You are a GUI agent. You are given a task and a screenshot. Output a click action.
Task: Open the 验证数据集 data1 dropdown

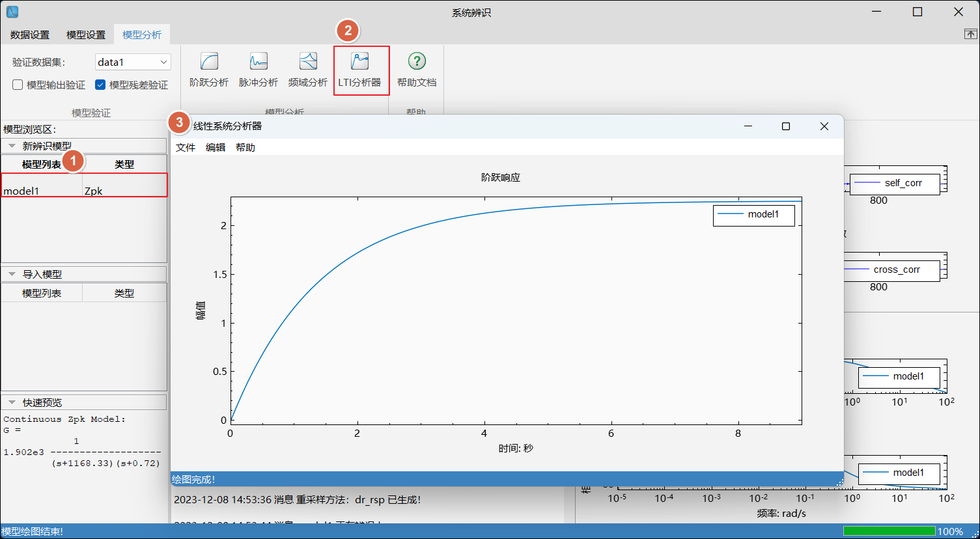click(133, 62)
